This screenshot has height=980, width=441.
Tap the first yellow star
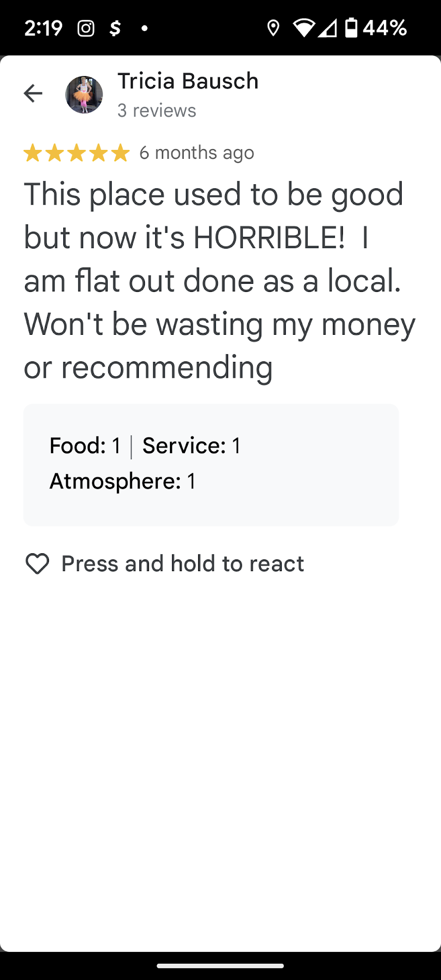coord(33,153)
